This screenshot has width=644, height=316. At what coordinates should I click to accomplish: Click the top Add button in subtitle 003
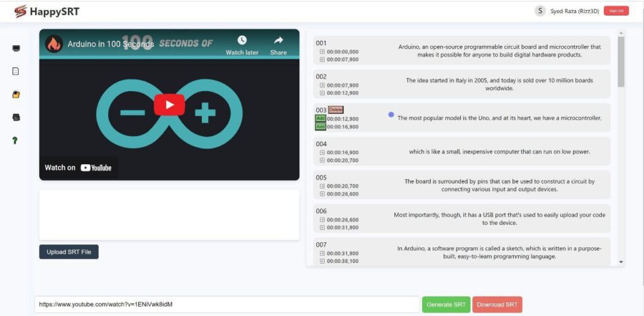[320, 118]
